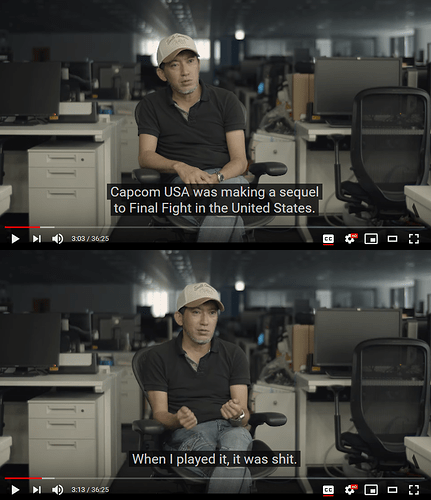Enable miniplayer in top player
Image resolution: width=431 pixels, height=500 pixels.
coord(371,239)
